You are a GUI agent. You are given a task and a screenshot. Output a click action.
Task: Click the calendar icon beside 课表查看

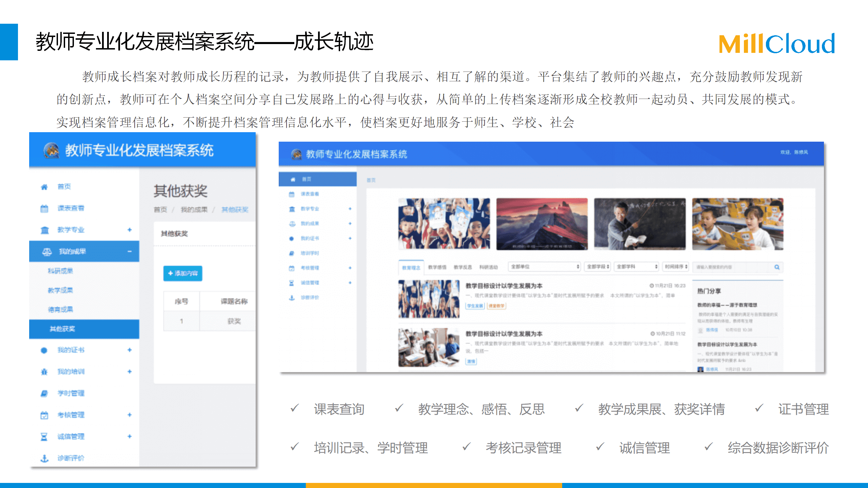[44, 208]
